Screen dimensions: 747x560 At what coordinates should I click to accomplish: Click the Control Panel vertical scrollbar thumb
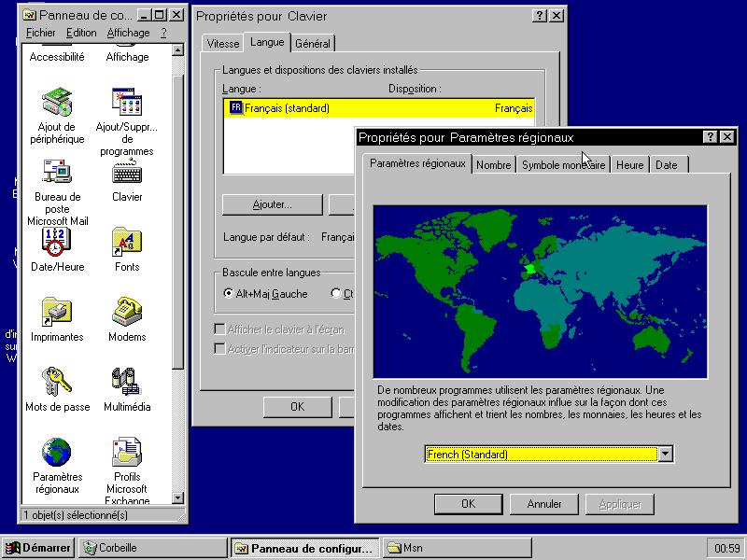tap(177, 221)
